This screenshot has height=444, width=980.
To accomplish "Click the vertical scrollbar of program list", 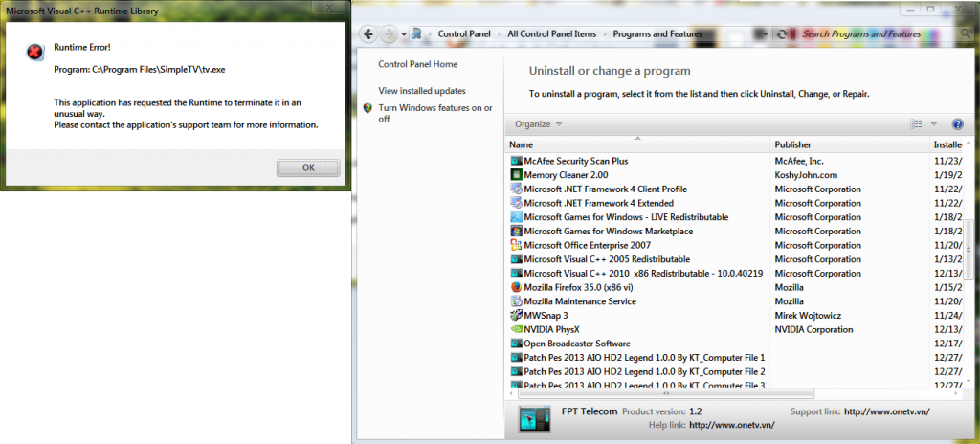I will 969,249.
